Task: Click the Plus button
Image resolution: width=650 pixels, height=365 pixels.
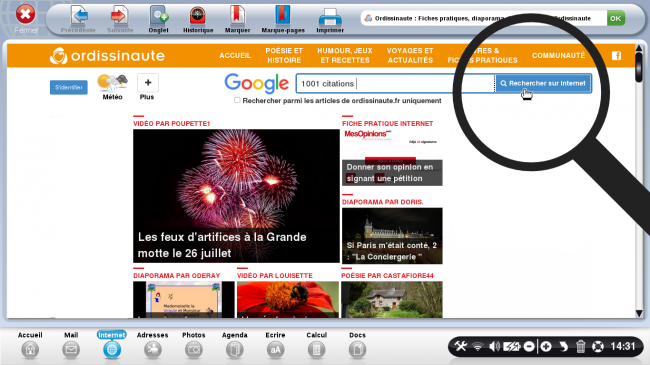Action: point(148,83)
